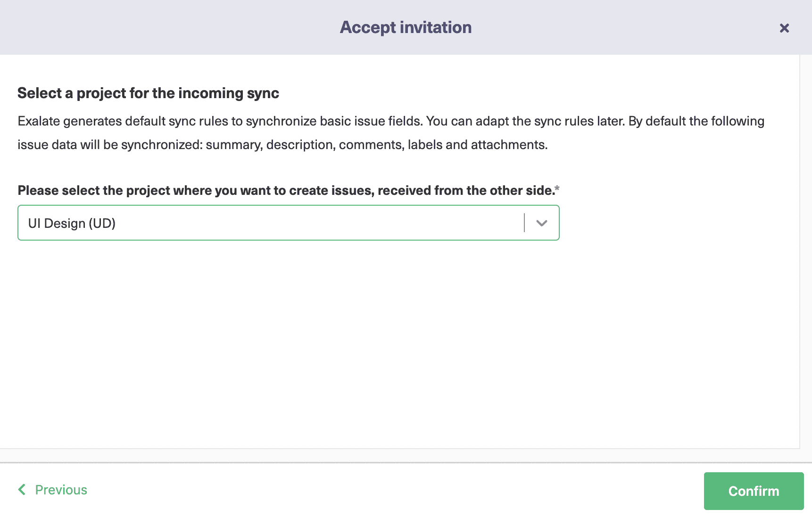The image size is (812, 518).
Task: Click the green chevron preceding the Previous label
Action: (21, 490)
